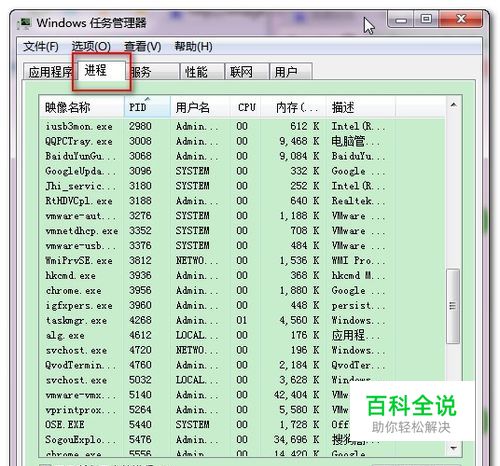The width and height of the screenshot is (500, 466).
Task: Select the vmware-aut... process row
Action: pyautogui.click(x=242, y=216)
